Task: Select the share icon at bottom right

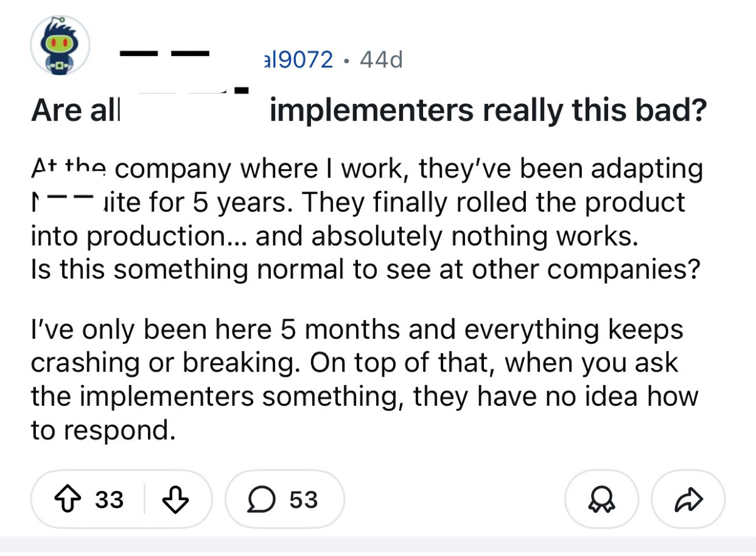Action: tap(688, 499)
